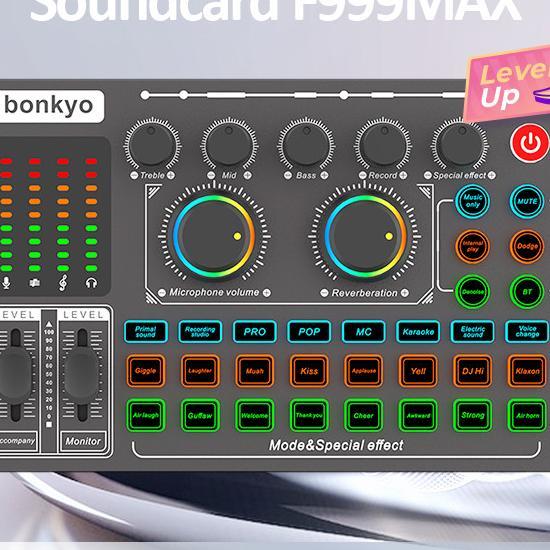
Task: Click the Mode&Special effect label
Action: (336, 445)
